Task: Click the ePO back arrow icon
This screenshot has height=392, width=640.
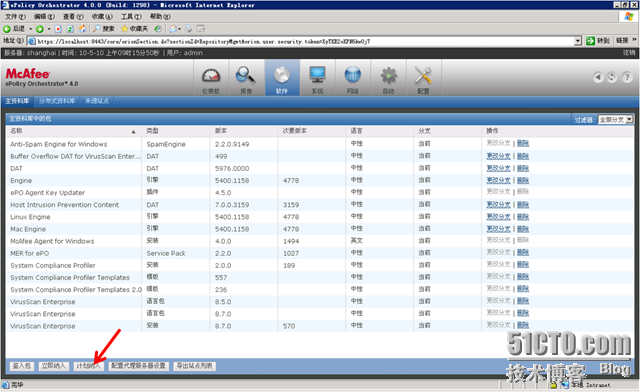Action: (x=598, y=77)
